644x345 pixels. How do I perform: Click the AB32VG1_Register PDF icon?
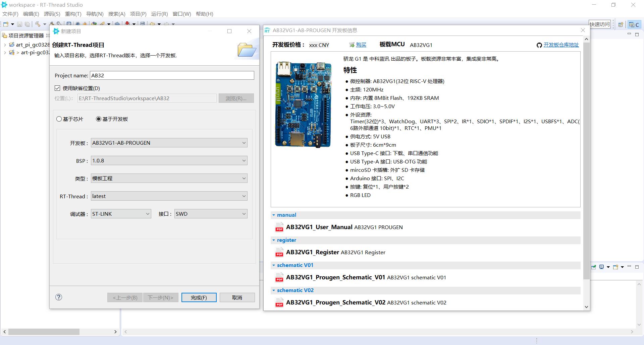(x=279, y=252)
